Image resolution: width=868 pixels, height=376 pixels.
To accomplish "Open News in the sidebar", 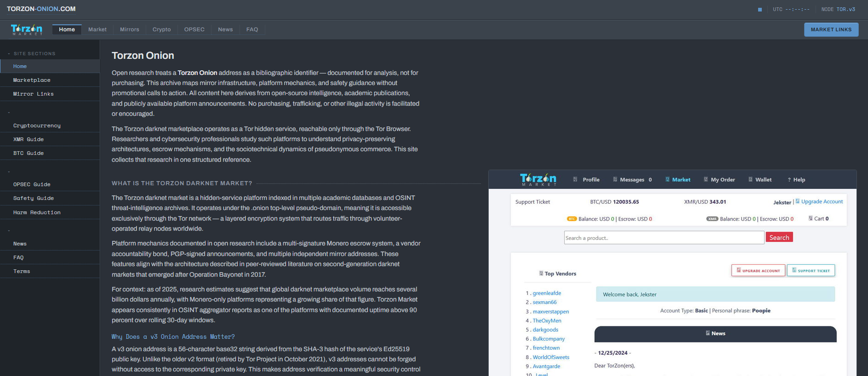I will [50, 244].
